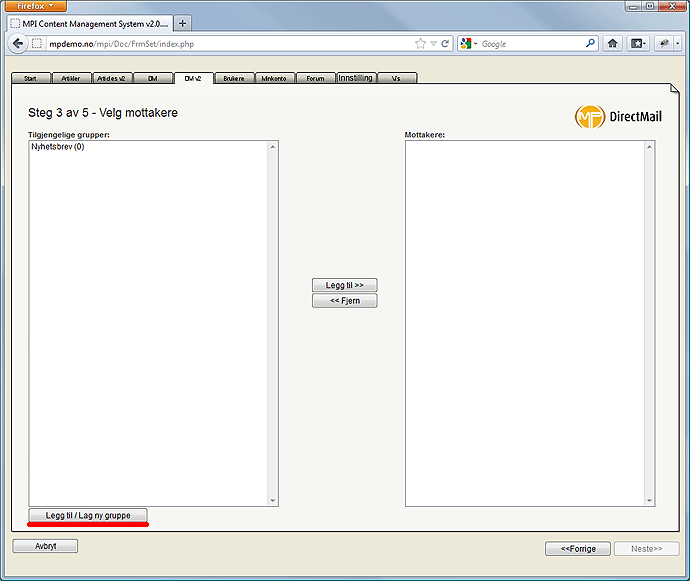Viewport: 690px width, 581px height.
Task: Open the Minkonto tab
Action: (274, 78)
